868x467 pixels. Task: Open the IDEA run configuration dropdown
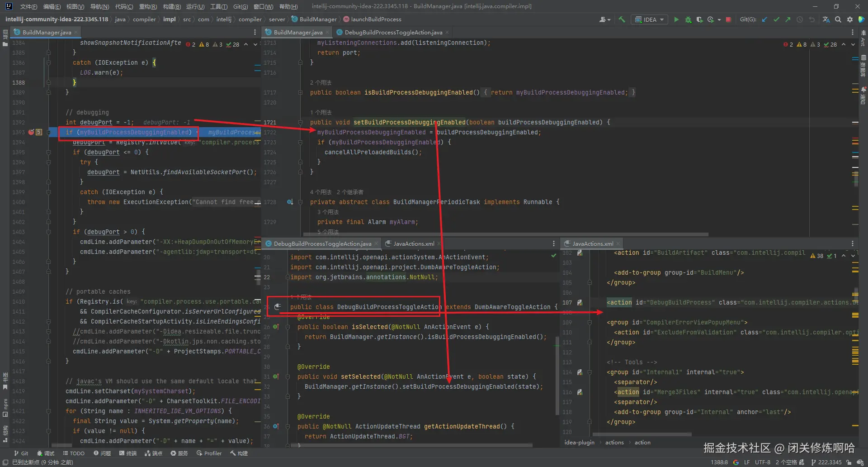(x=650, y=19)
